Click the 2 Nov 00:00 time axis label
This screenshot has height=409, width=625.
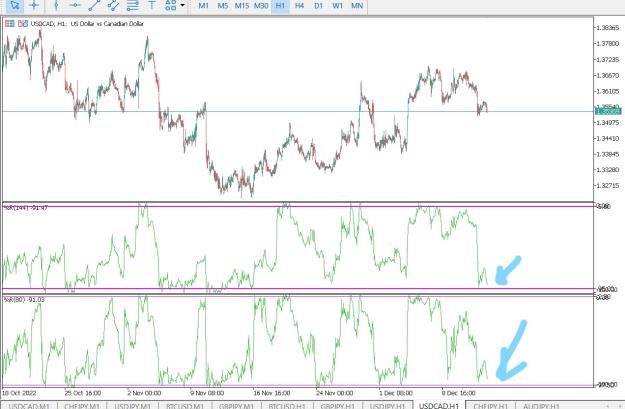pos(144,393)
